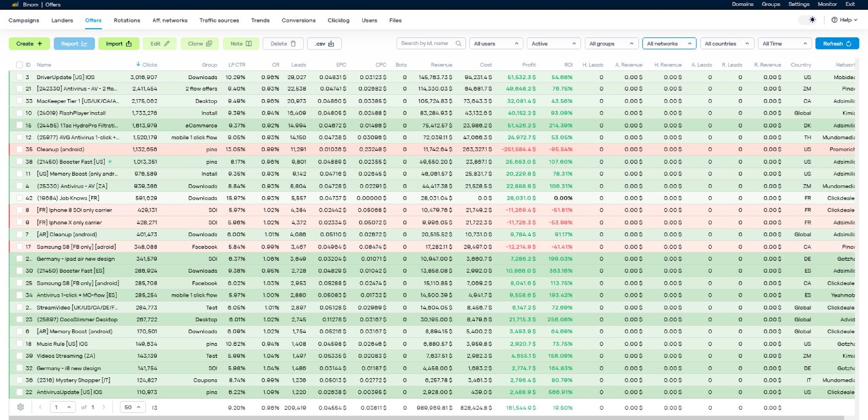Check the Samsung S8 [FB only] [adroid] checkbox
This screenshot has height=420, width=868.
(20, 247)
